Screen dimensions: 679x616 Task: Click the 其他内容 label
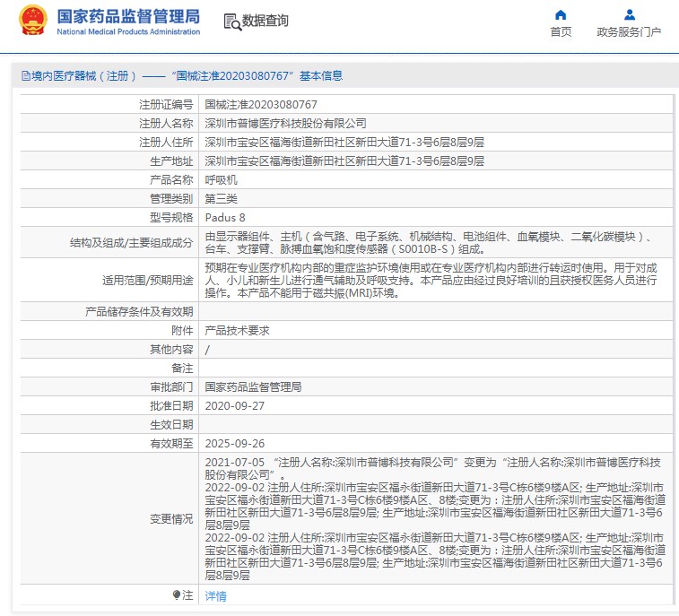(x=171, y=350)
